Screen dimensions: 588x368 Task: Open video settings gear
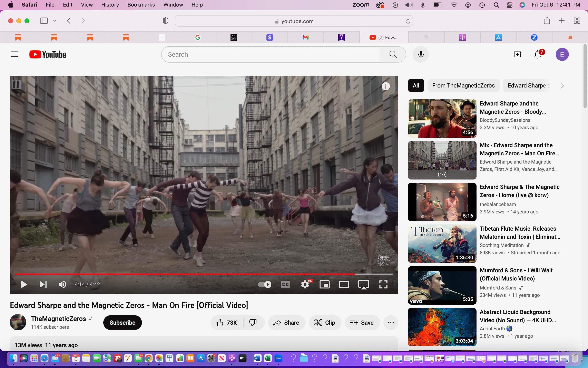(305, 284)
